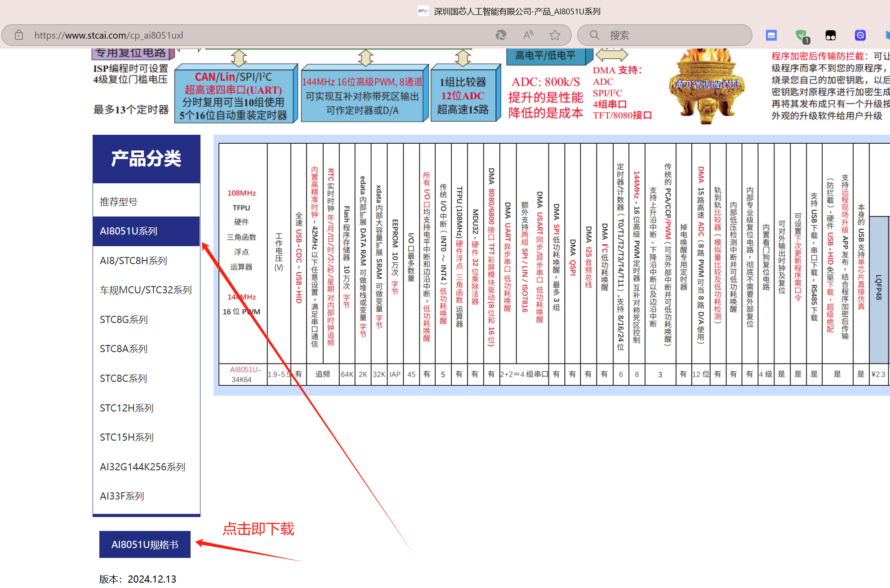
Task: Click the 最多13个定时器 text
Action: (x=131, y=110)
